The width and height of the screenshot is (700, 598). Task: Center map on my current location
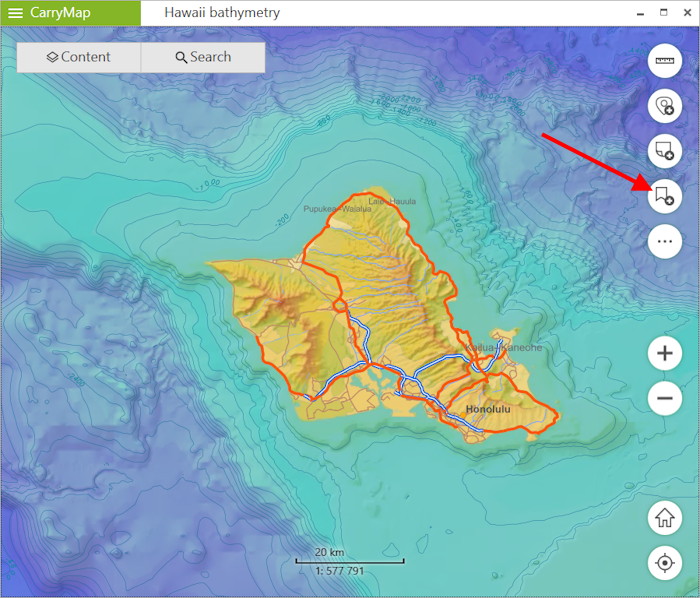point(664,563)
